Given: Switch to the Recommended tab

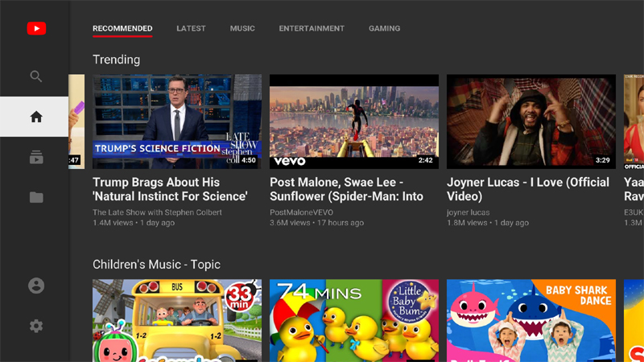Looking at the screenshot, I should pos(122,28).
